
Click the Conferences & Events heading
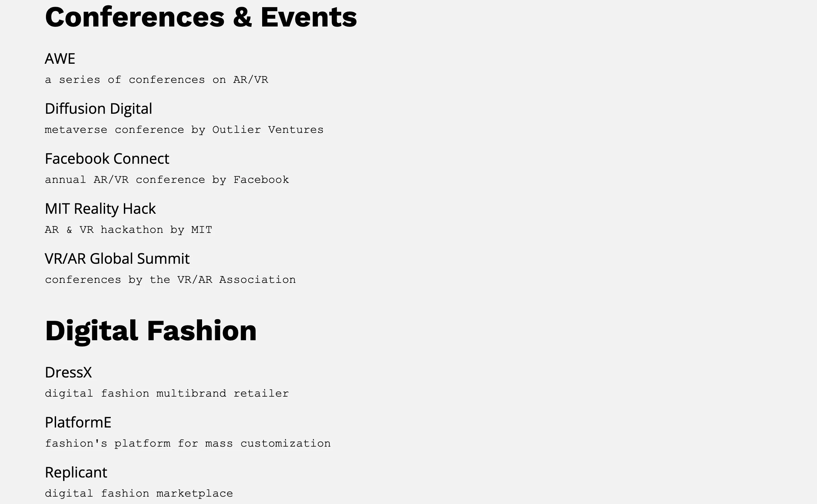201,17
